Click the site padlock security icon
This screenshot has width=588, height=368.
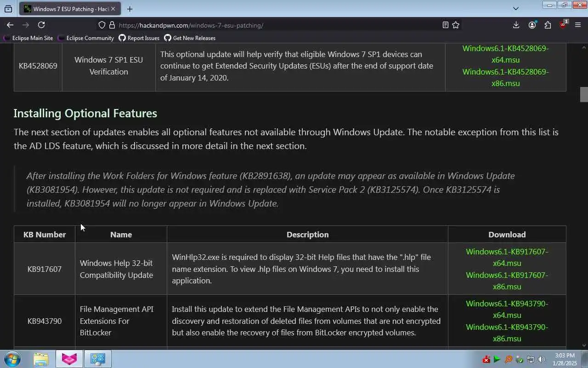click(112, 25)
